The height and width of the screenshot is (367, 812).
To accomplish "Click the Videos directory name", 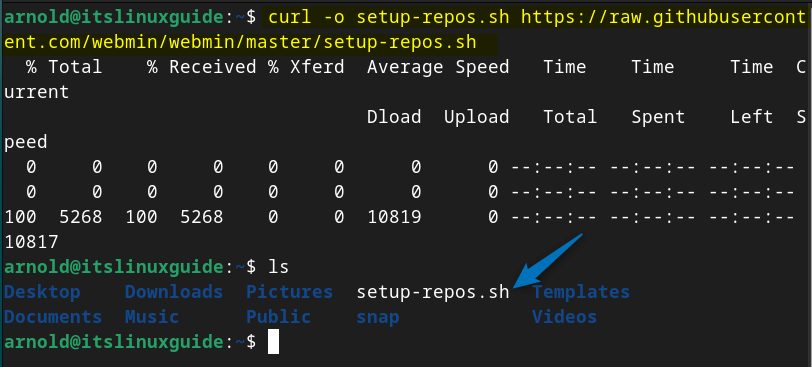I will pos(564,317).
